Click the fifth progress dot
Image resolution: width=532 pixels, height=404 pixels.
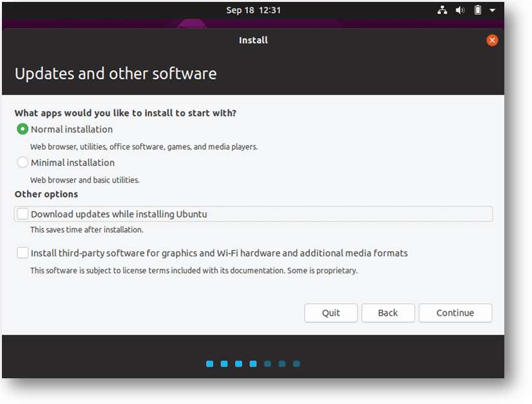pyautogui.click(x=268, y=363)
